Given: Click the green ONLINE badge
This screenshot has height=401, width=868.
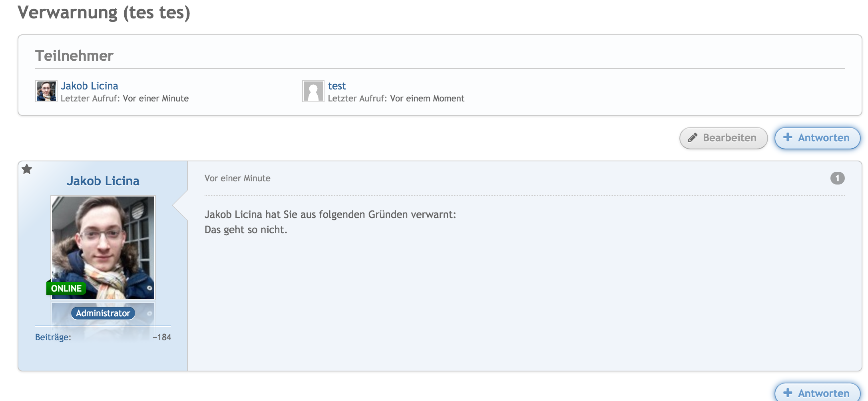Looking at the screenshot, I should point(66,288).
